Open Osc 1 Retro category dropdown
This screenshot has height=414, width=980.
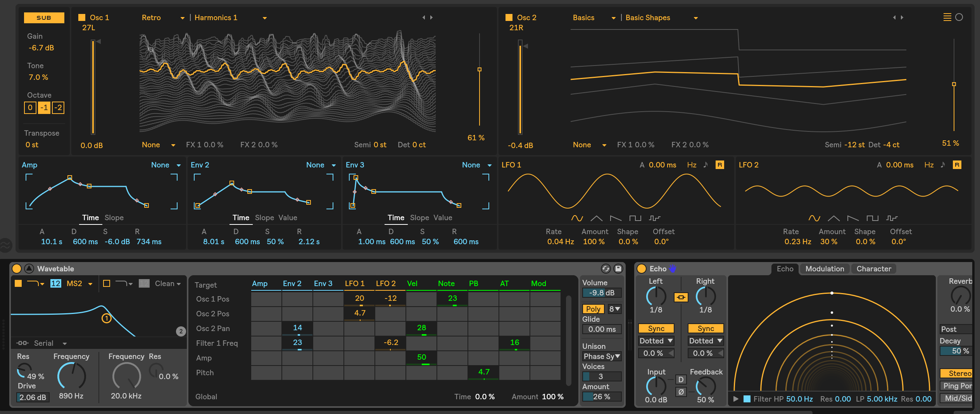[163, 18]
